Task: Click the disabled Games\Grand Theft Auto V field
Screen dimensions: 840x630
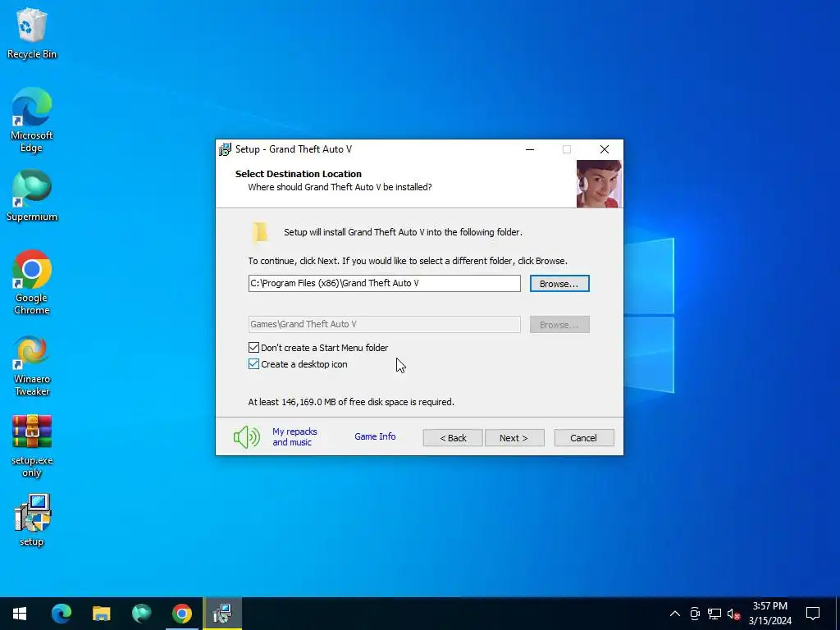Action: pos(384,324)
